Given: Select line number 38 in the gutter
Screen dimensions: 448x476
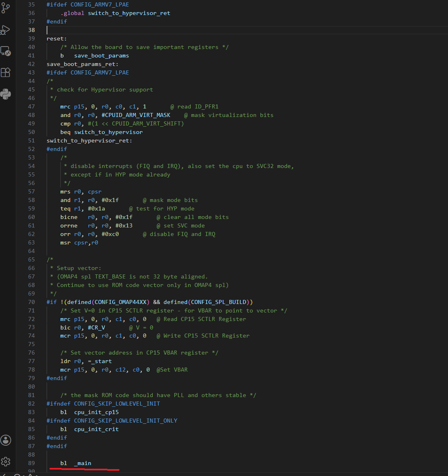Looking at the screenshot, I should [x=32, y=30].
